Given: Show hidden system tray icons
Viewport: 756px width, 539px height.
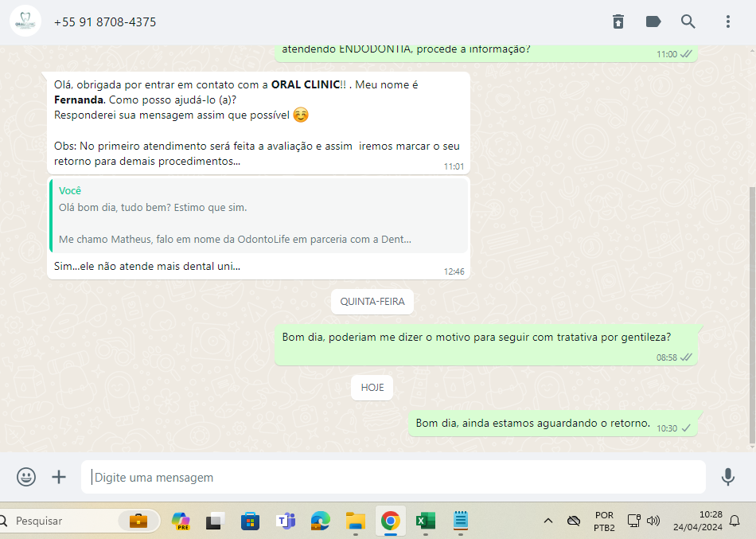Looking at the screenshot, I should (x=548, y=521).
